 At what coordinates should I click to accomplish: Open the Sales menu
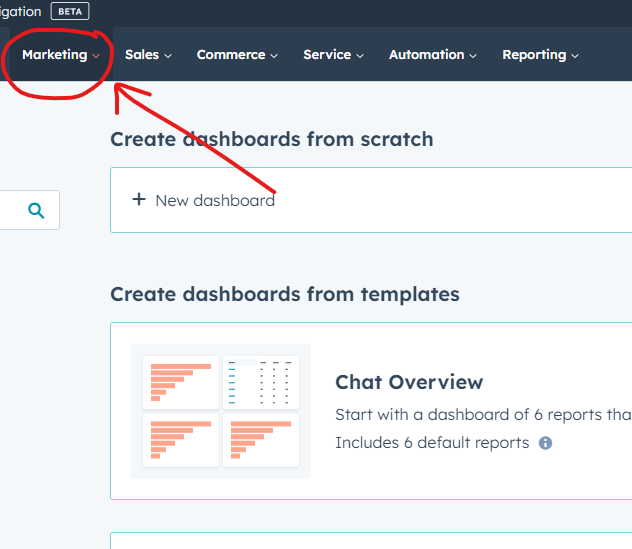tap(148, 54)
